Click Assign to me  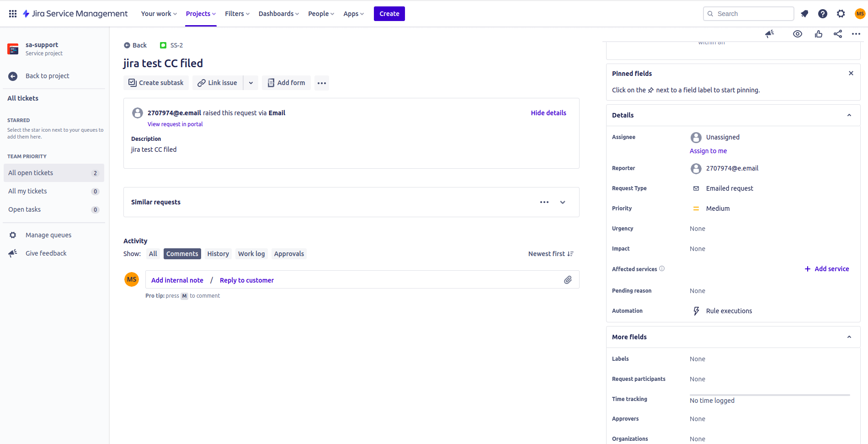(x=708, y=150)
